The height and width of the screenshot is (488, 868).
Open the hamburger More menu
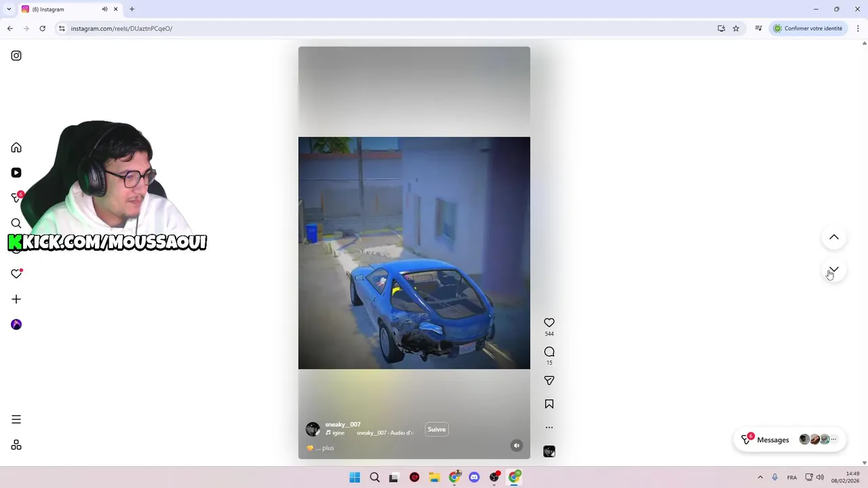[16, 420]
